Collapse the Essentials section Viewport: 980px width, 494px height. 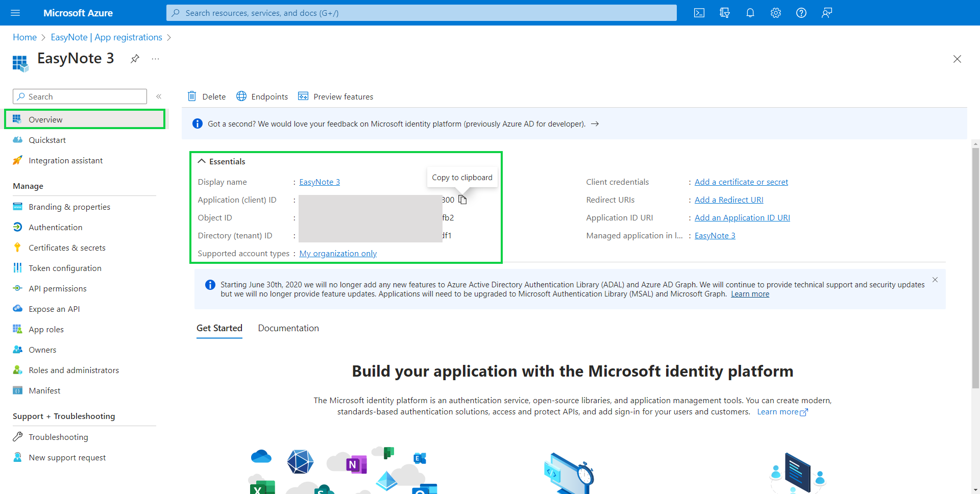[201, 161]
